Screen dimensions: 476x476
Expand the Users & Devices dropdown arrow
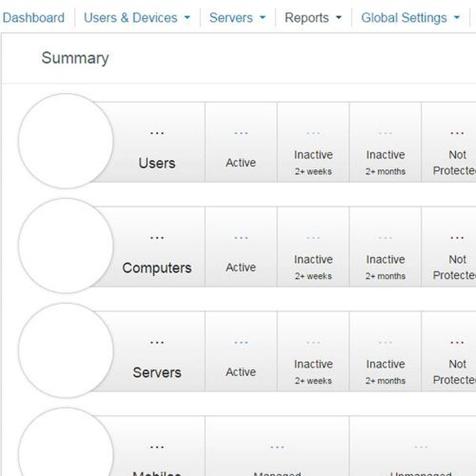coord(187,18)
